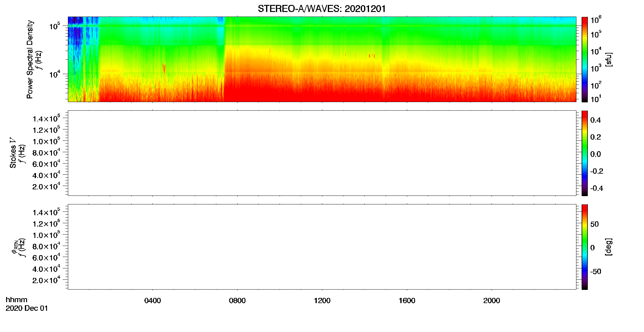Click the [sfu] unit label
Image resolution: width=644 pixels, height=332 pixels.
(x=608, y=59)
